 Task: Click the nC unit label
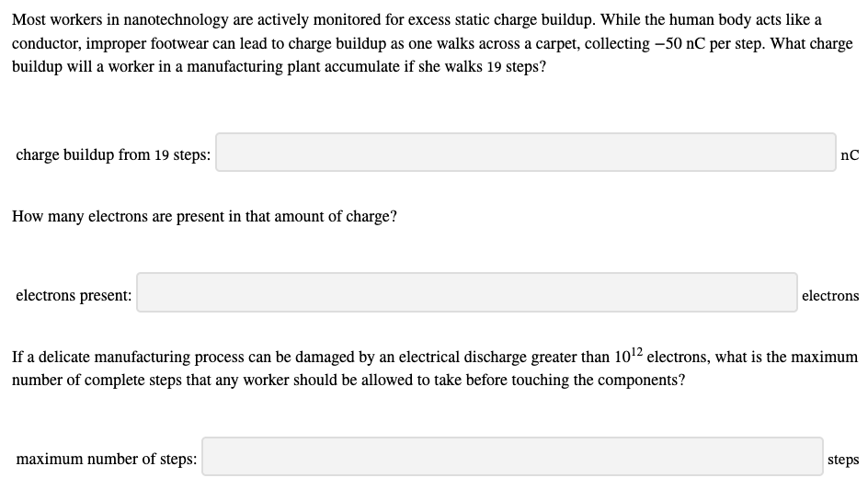[850, 155]
